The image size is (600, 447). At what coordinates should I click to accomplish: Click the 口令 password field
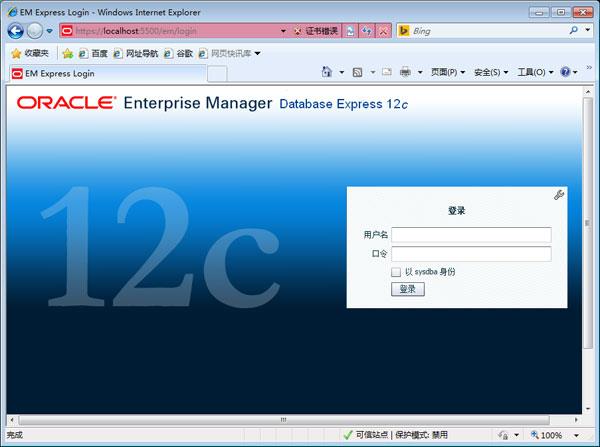[x=471, y=254]
